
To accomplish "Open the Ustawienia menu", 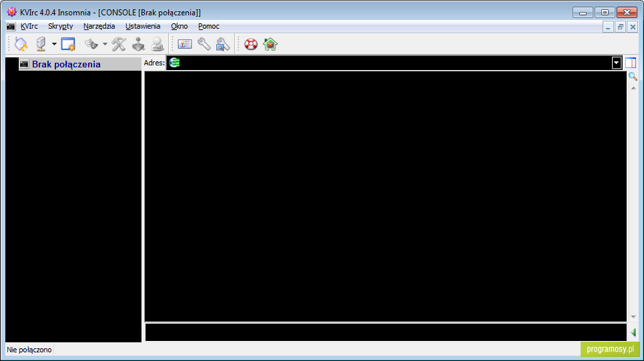I will (x=143, y=26).
